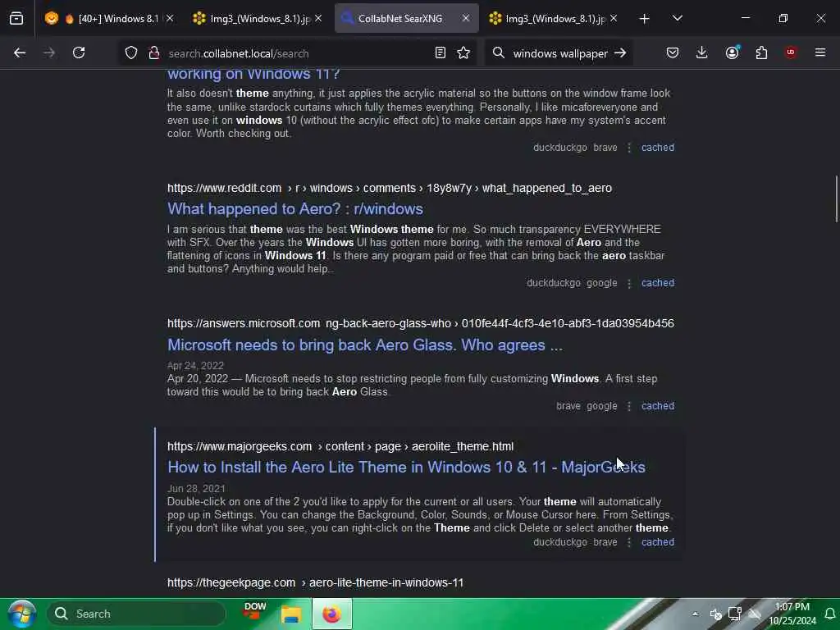Click the answers.microsoft.com result URL text

(421, 323)
